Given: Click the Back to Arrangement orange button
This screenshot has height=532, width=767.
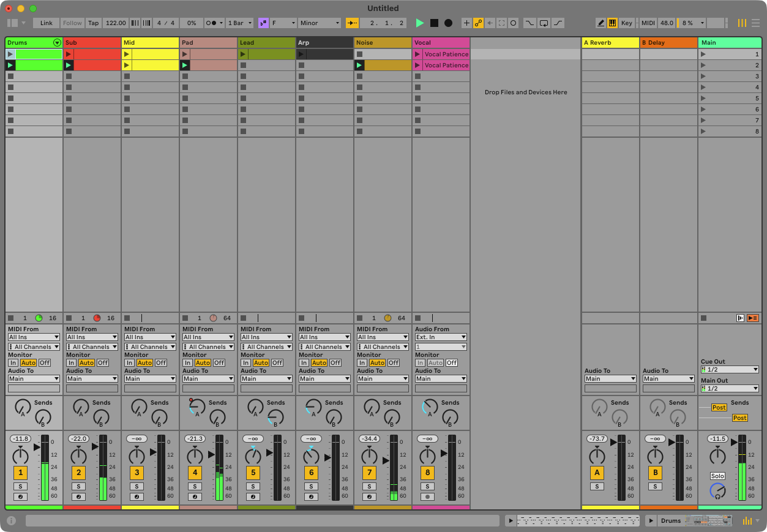Looking at the screenshot, I should 753,318.
